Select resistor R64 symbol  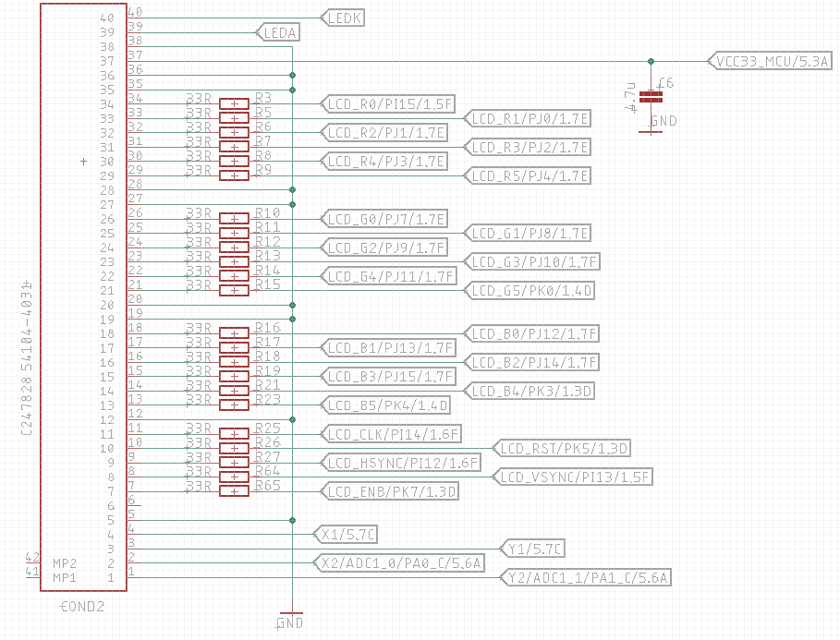234,477
